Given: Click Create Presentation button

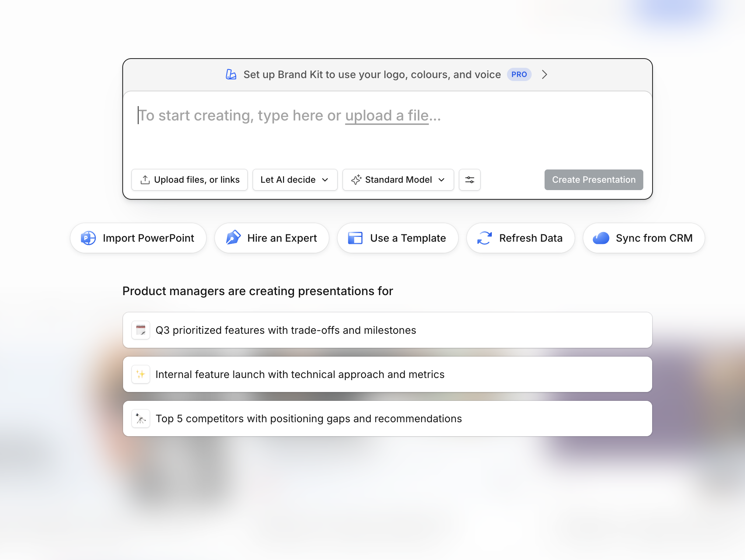Looking at the screenshot, I should pyautogui.click(x=594, y=180).
